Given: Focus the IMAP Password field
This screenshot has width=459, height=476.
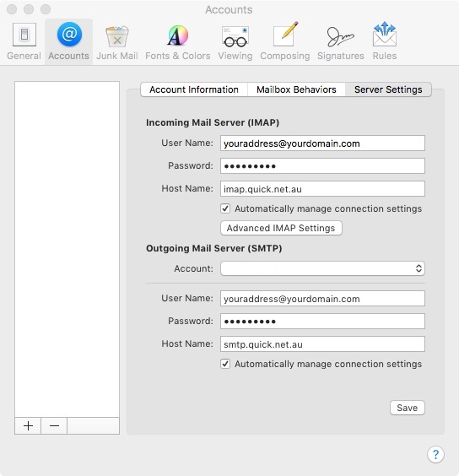Looking at the screenshot, I should (x=322, y=165).
